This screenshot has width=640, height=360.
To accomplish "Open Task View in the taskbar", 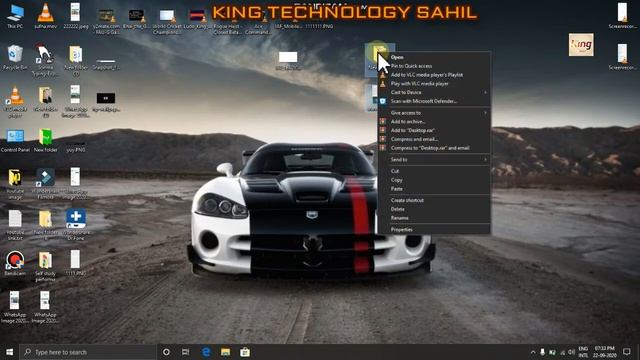I will tap(185, 352).
